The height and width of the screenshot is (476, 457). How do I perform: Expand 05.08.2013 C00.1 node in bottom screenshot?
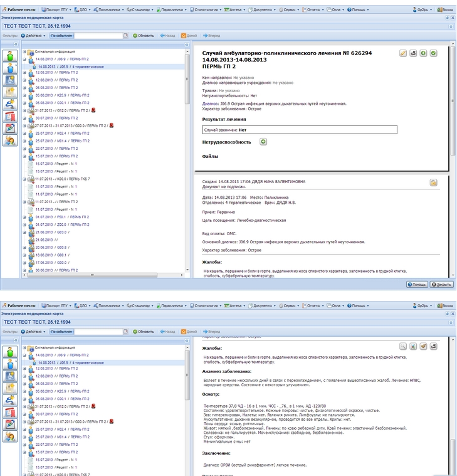[24, 399]
